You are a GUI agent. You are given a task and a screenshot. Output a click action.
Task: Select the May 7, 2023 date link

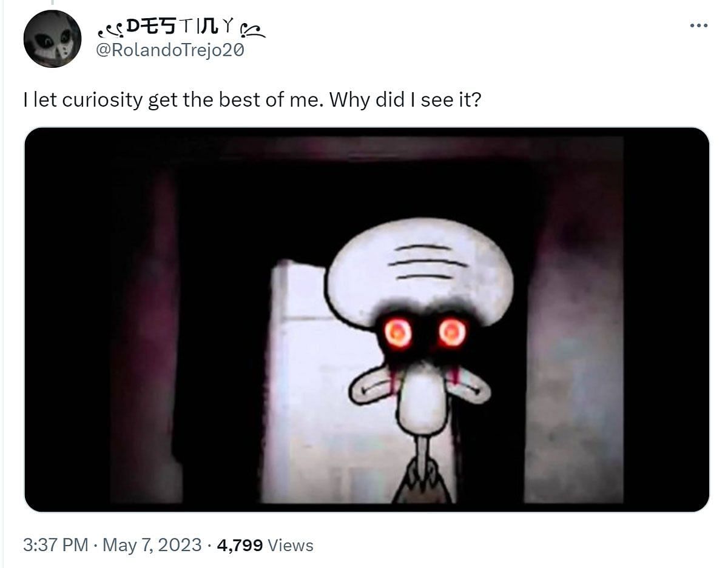(x=152, y=545)
